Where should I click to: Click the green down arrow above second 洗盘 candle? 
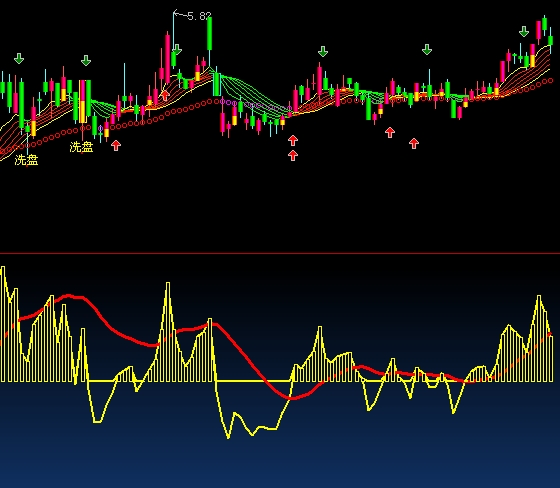coord(86,60)
